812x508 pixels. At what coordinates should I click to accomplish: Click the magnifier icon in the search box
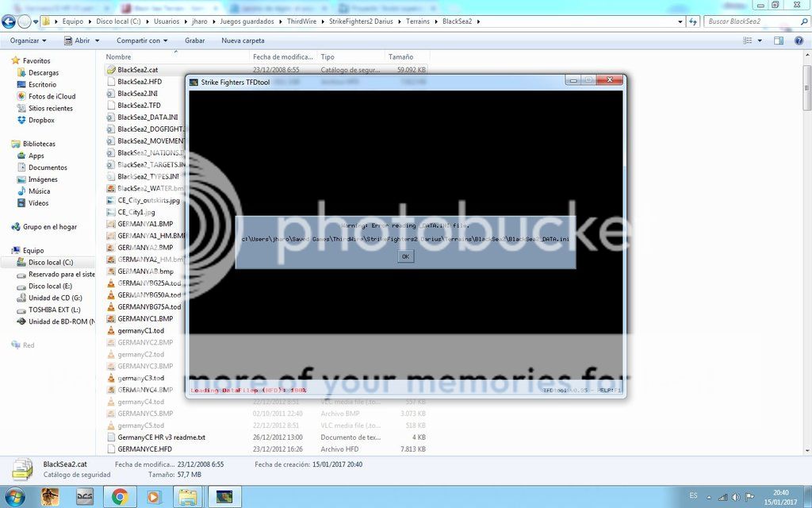pyautogui.click(x=804, y=21)
